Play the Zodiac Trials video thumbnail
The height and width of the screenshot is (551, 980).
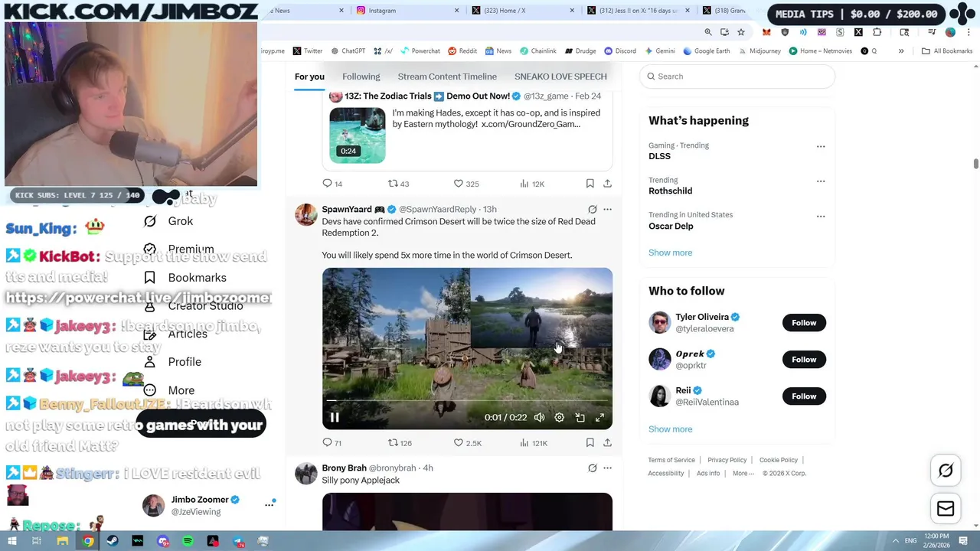tap(358, 135)
